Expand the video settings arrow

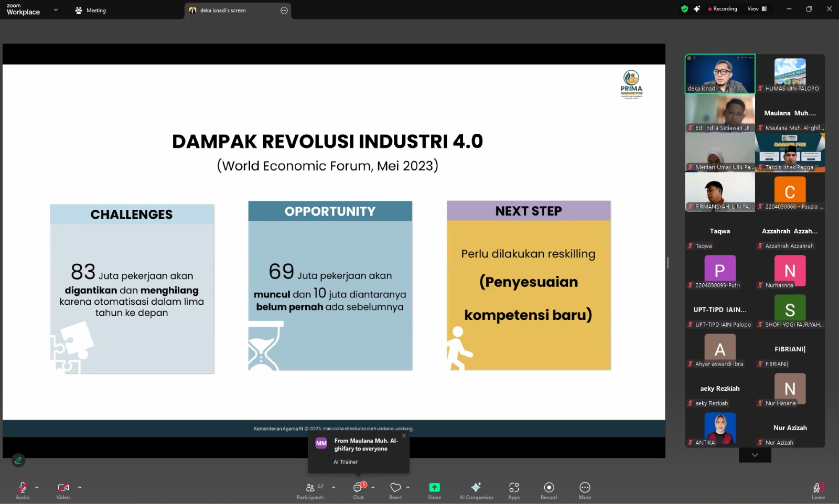[x=80, y=487]
